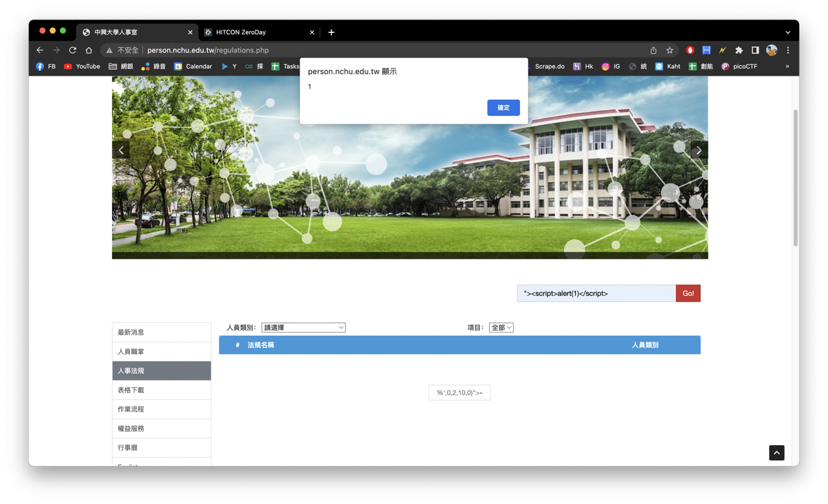
Task: Open the Chrome three-dot menu
Action: [x=788, y=50]
